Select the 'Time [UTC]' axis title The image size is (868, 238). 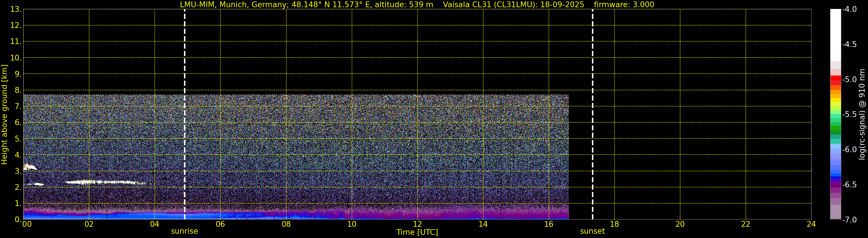[x=417, y=232]
